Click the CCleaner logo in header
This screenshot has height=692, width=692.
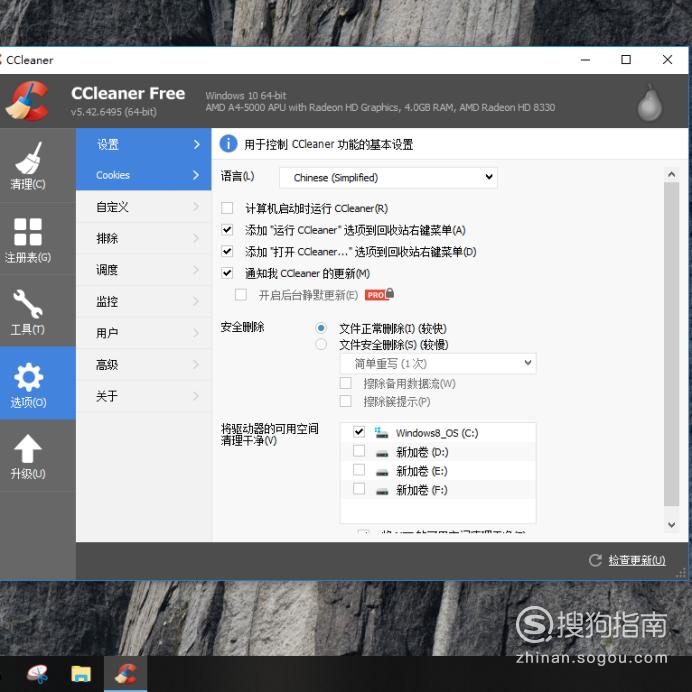[29, 101]
